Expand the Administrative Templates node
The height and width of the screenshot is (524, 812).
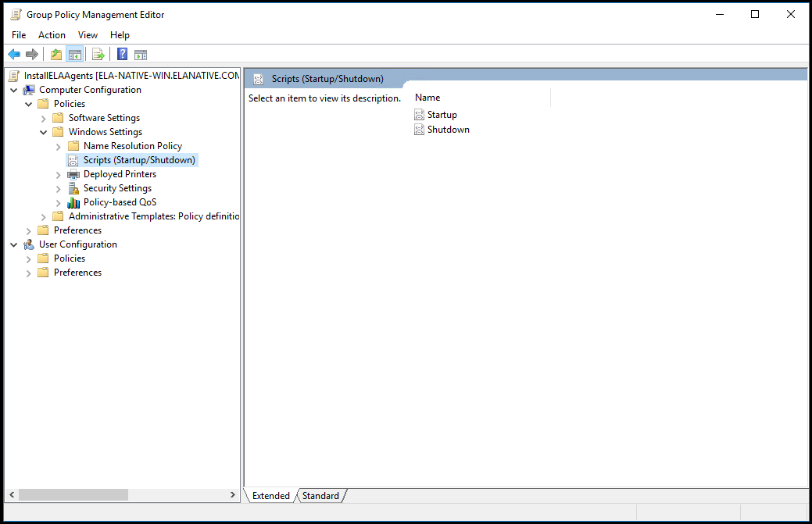point(44,217)
